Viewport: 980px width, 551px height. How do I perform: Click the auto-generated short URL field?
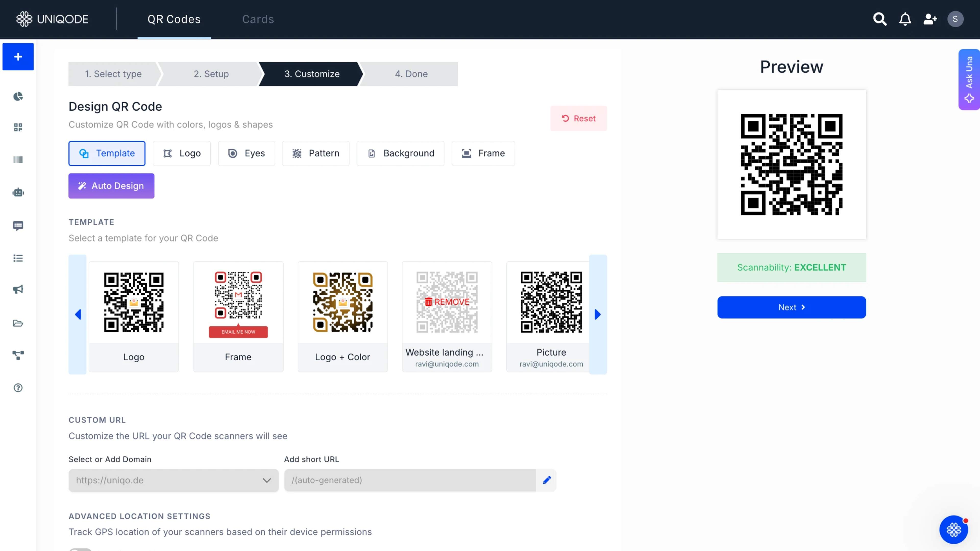click(410, 480)
